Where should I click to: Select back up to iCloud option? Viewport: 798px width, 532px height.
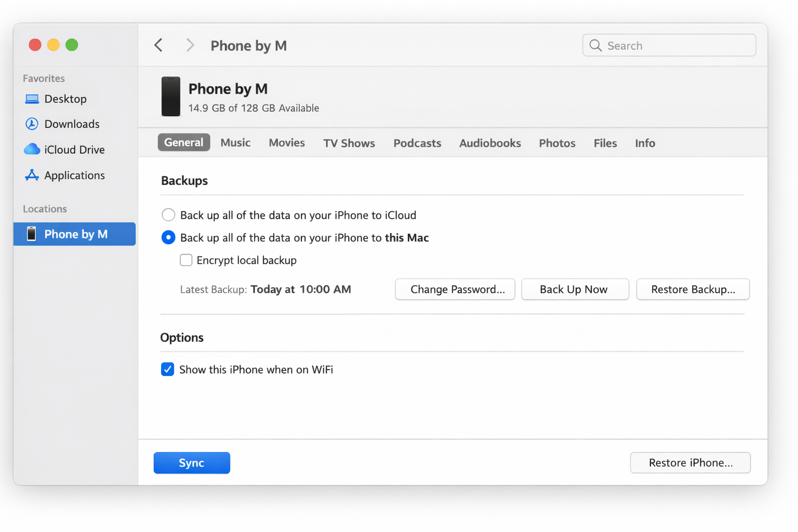pyautogui.click(x=168, y=215)
